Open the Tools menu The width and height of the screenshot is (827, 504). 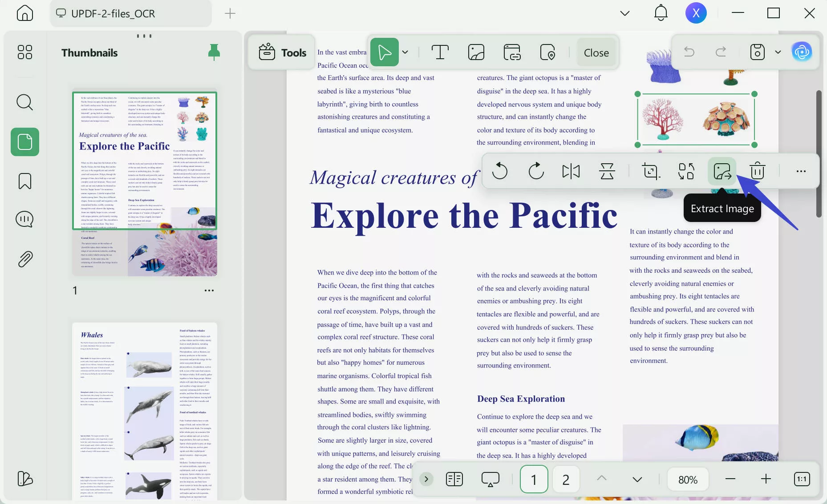click(282, 52)
